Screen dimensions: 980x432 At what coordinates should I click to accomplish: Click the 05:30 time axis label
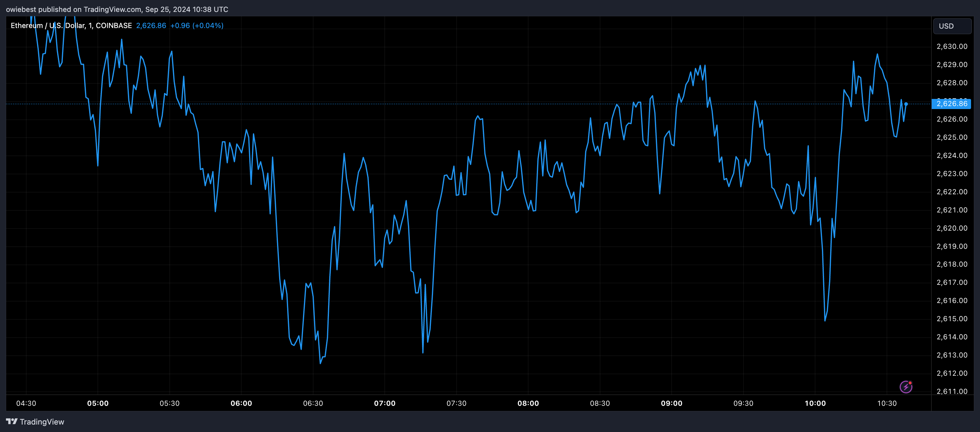(x=170, y=403)
